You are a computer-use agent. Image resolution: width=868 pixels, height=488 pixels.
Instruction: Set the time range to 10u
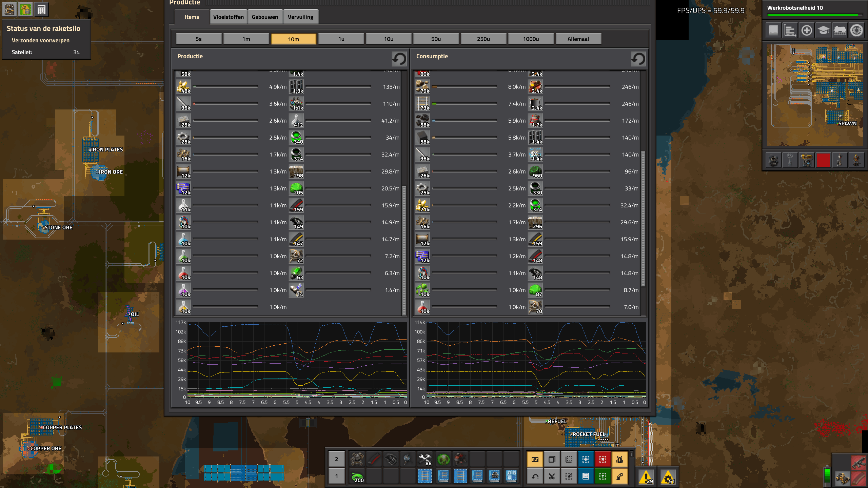coord(389,39)
